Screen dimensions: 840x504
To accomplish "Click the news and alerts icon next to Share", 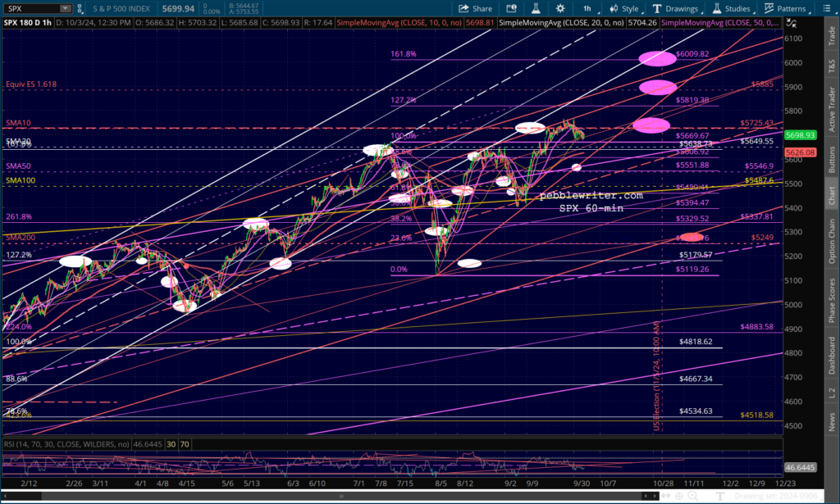I will click(511, 8).
